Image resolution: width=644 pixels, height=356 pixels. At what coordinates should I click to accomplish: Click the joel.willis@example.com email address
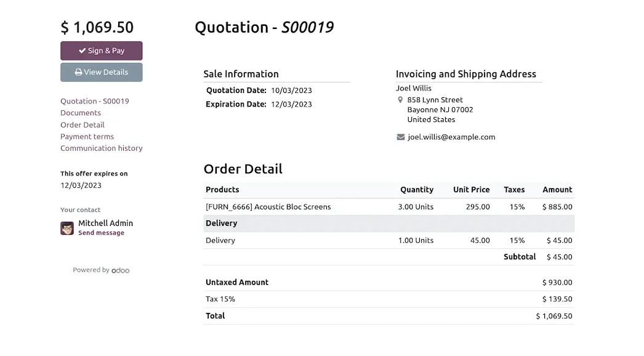coord(451,137)
